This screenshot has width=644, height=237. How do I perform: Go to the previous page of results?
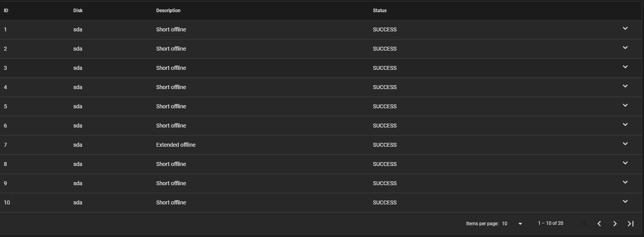[599, 224]
